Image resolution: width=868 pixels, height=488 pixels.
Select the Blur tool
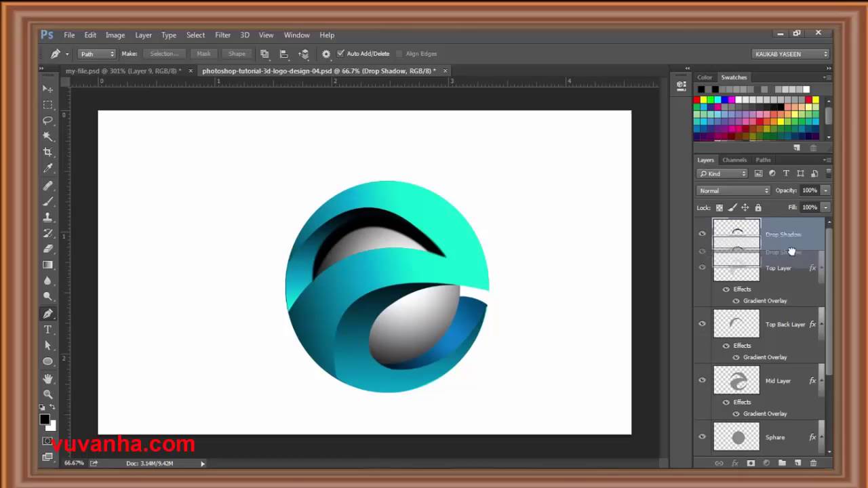[47, 281]
